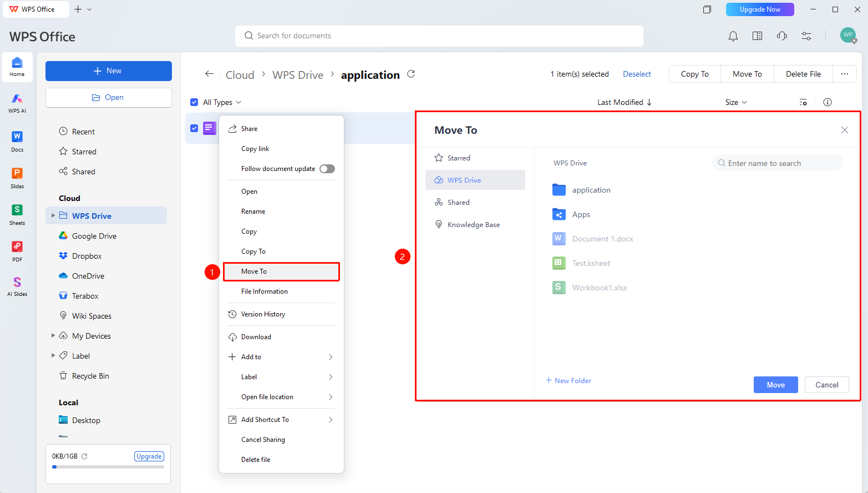Open WPS AI from the sidebar
The image size is (868, 493).
click(x=17, y=103)
